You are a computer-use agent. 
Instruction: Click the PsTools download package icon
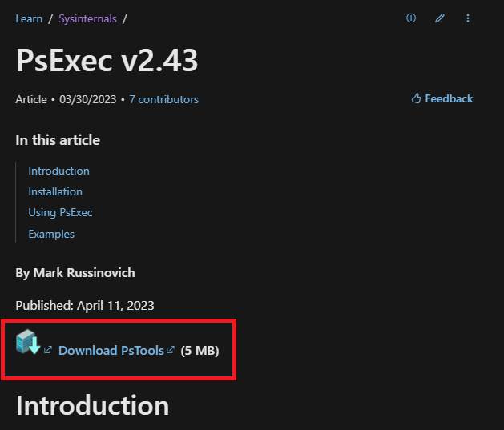pos(28,342)
